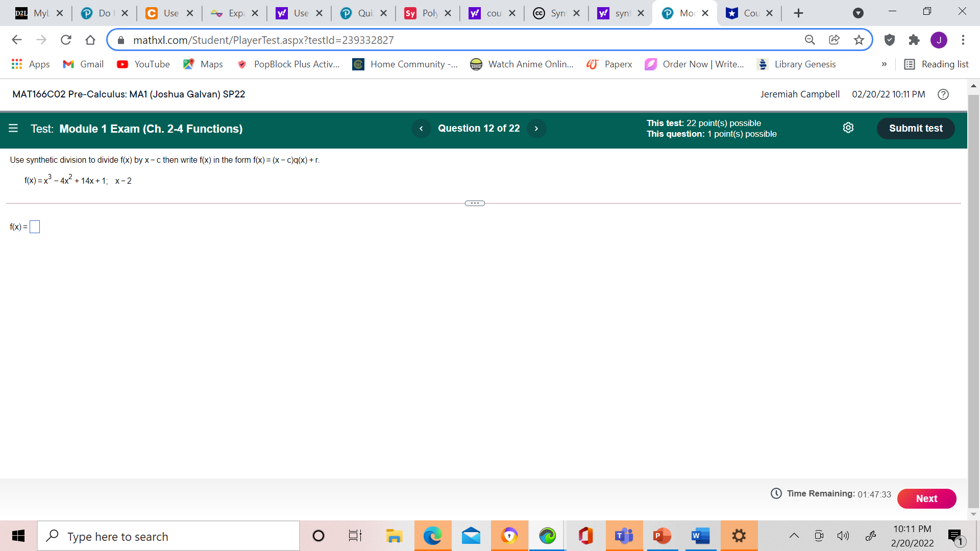Open Word from the taskbar
This screenshot has height=551, width=980.
(x=700, y=536)
